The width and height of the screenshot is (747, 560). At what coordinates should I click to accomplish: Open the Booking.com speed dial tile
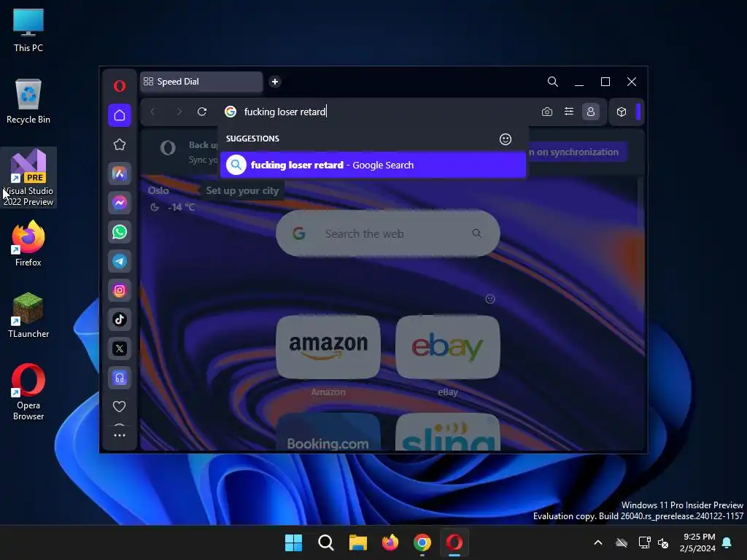(x=328, y=432)
